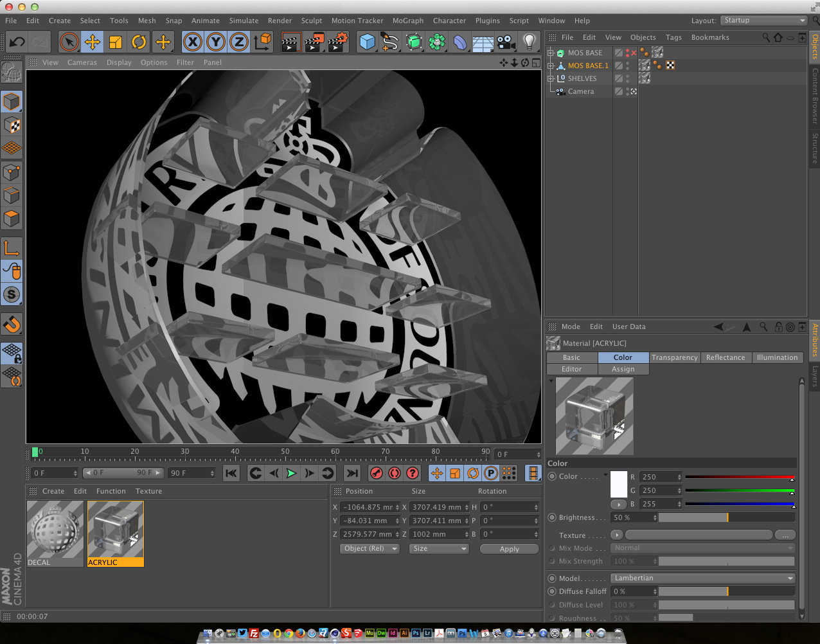The image size is (820, 644).
Task: Play the animation forwards
Action: click(x=291, y=474)
